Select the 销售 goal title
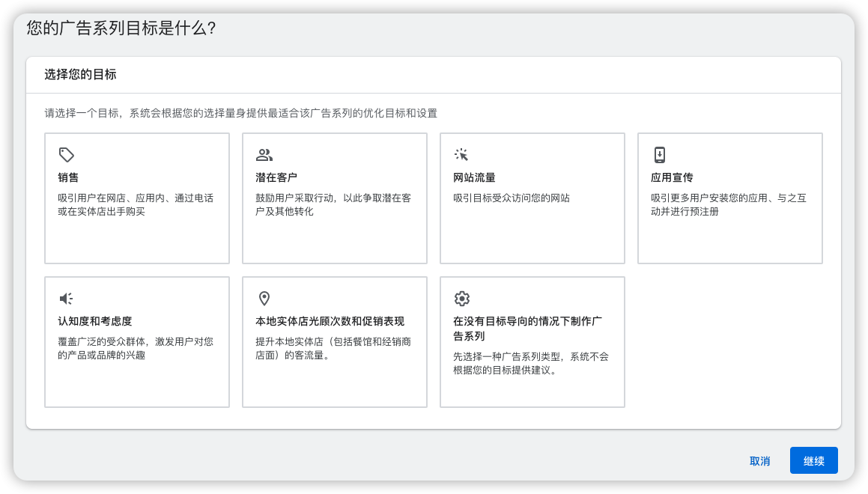Screen dimensions: 868x494 click(68, 178)
